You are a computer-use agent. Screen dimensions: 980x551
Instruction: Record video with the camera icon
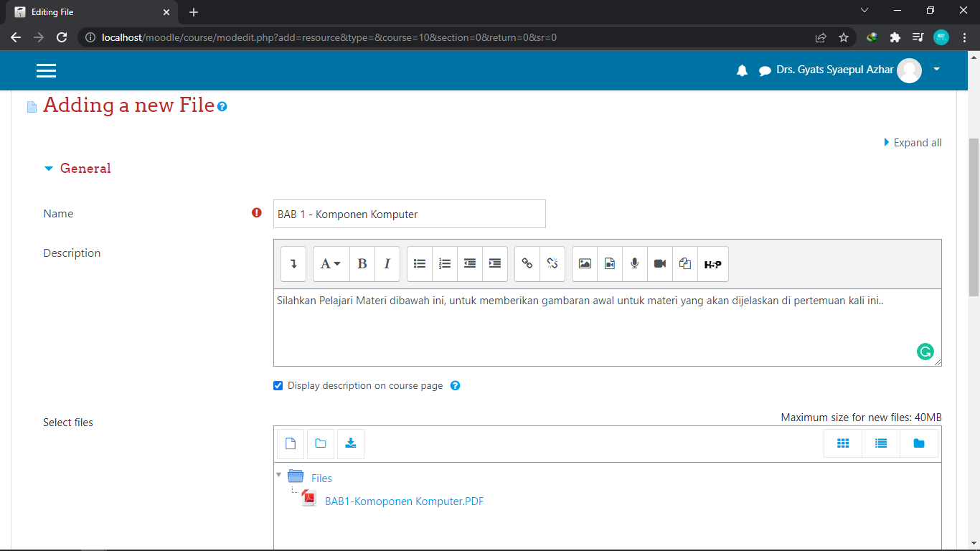(660, 264)
